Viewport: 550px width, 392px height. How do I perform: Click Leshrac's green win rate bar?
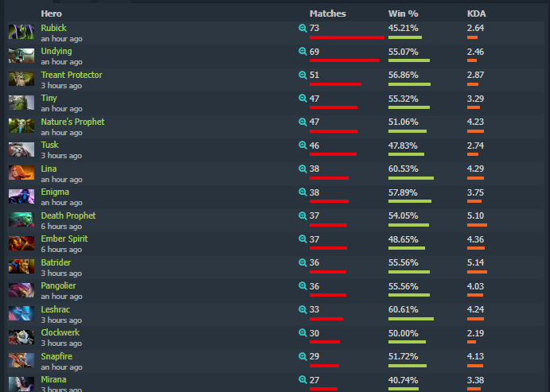(411, 319)
